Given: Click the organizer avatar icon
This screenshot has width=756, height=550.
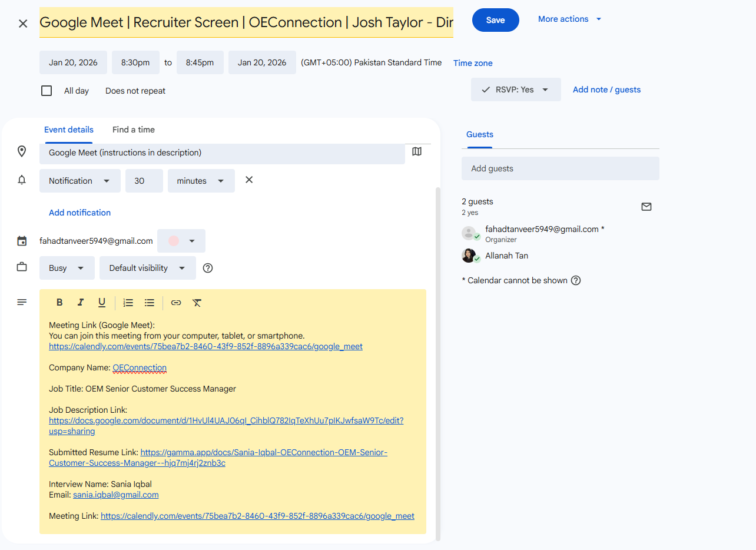Looking at the screenshot, I should [469, 233].
